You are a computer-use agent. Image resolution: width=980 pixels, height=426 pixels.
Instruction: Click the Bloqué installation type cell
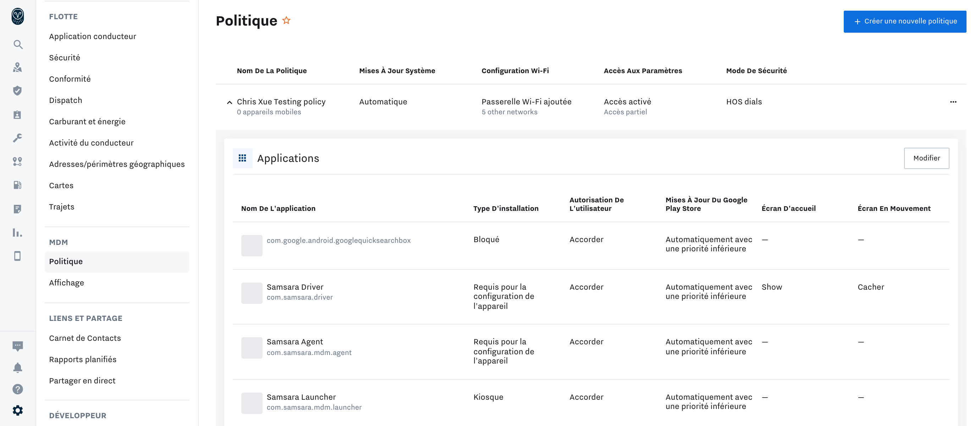(486, 240)
